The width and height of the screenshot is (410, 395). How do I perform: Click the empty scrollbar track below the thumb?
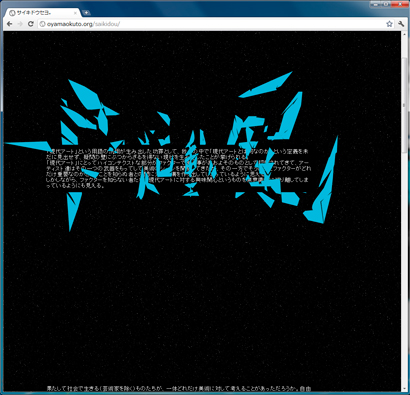click(x=404, y=268)
